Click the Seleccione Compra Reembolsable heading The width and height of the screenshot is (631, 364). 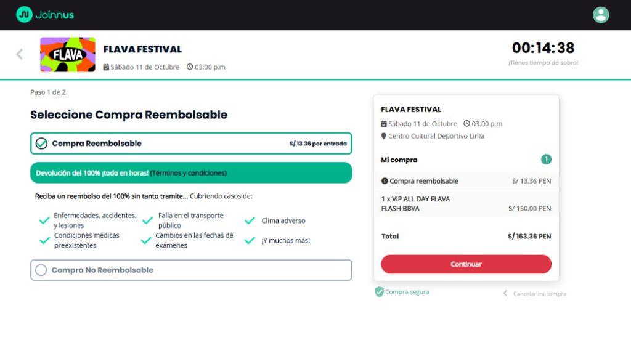point(129,115)
